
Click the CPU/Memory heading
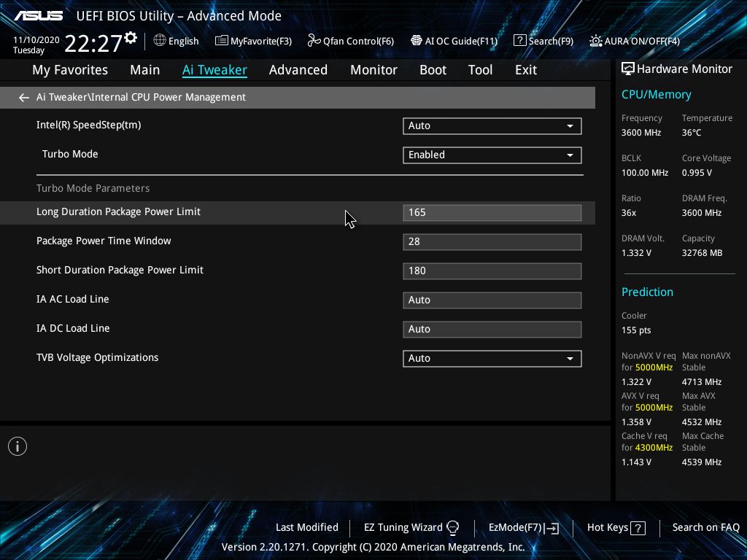656,95
